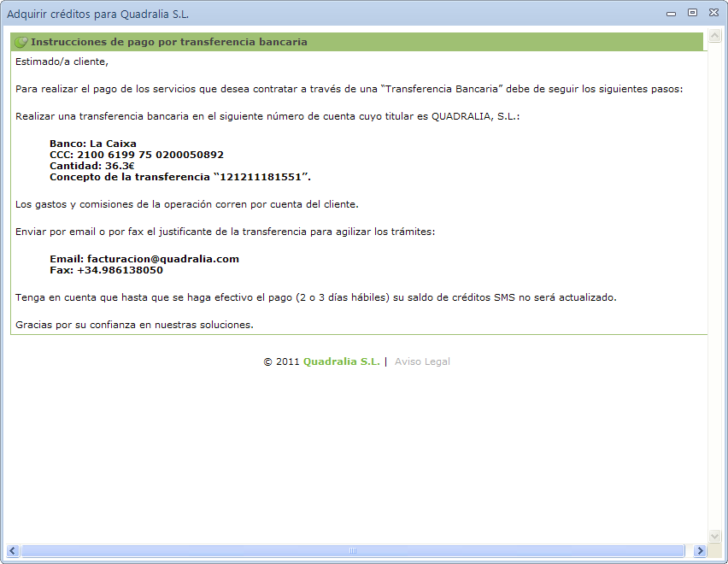The height and width of the screenshot is (564, 728).
Task: Follow the Quadralia S.L. footer link
Action: tap(341, 361)
